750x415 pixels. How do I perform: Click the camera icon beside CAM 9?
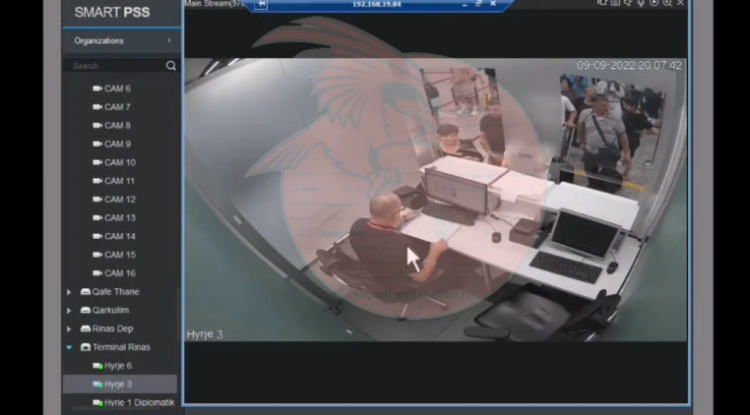[98, 144]
